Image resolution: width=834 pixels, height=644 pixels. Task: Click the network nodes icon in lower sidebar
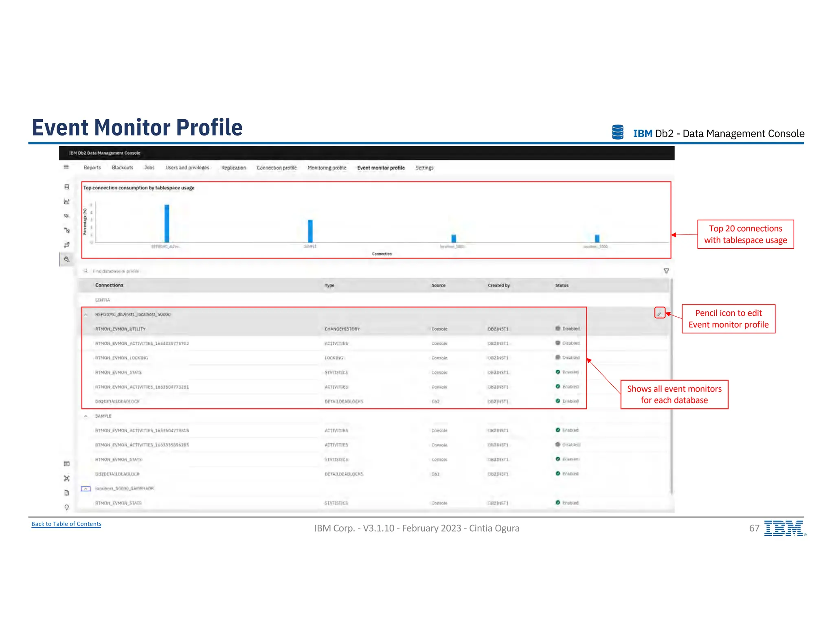(x=67, y=478)
